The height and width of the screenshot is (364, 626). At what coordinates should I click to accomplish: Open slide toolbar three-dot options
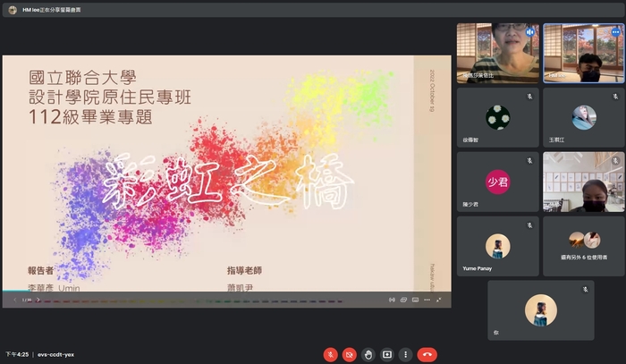point(427,300)
